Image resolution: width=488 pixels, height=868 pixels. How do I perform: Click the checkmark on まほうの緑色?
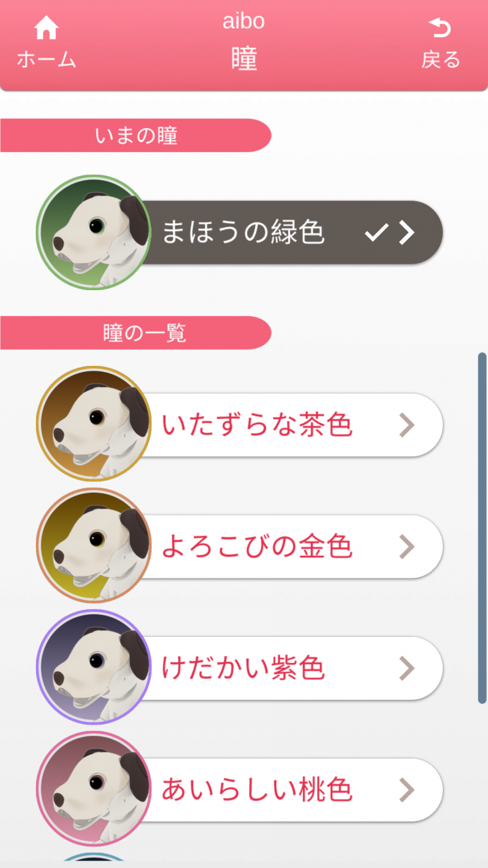click(x=376, y=232)
